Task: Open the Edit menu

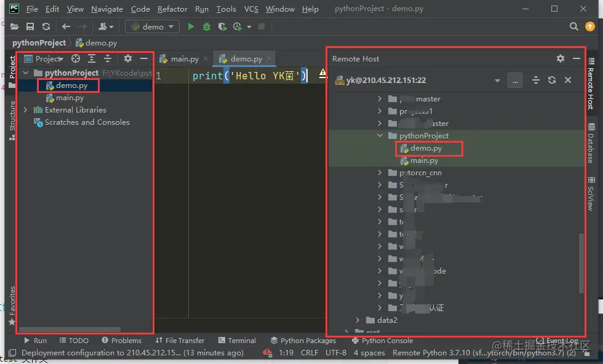Action: click(x=52, y=9)
